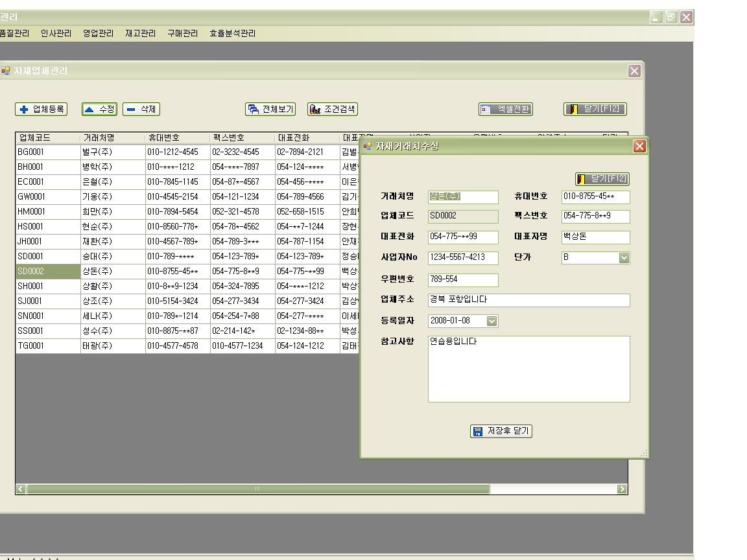Image resolution: width=747 pixels, height=560 pixels.
Task: Click the 010-4577-1234 fax number cell
Action: tap(243, 345)
